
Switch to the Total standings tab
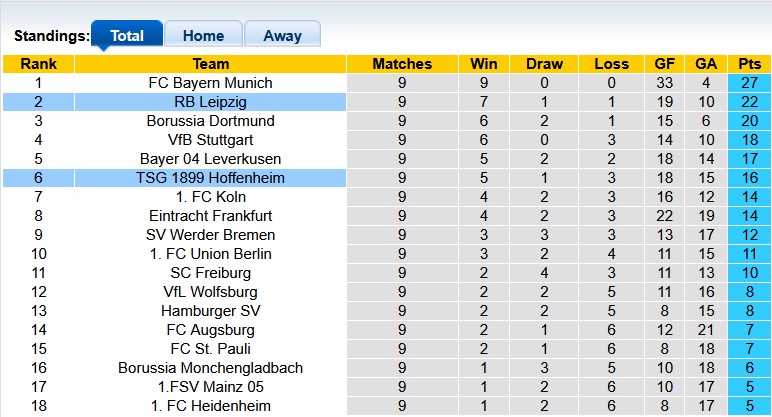click(127, 35)
